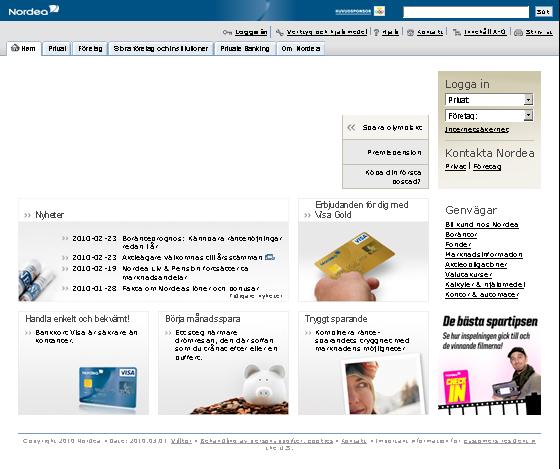Open the Nyheter heading link
The image size is (560, 469).
pyautogui.click(x=49, y=215)
